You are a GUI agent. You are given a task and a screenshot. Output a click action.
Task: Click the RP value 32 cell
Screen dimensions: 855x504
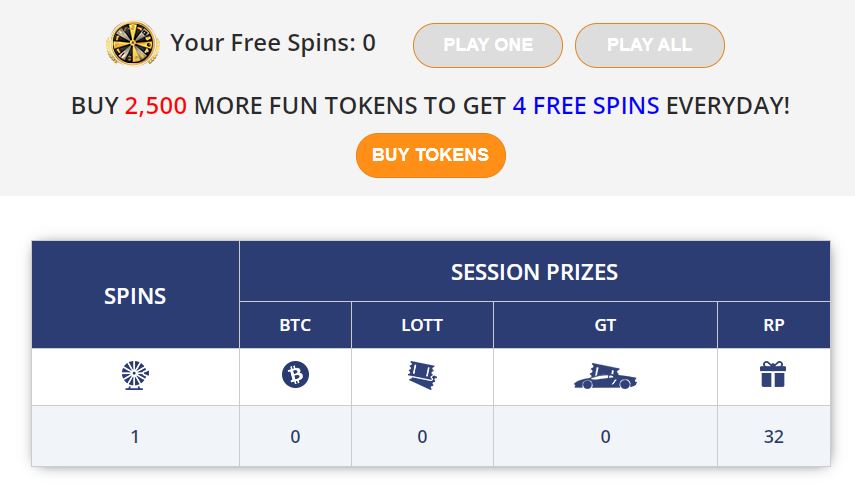774,436
